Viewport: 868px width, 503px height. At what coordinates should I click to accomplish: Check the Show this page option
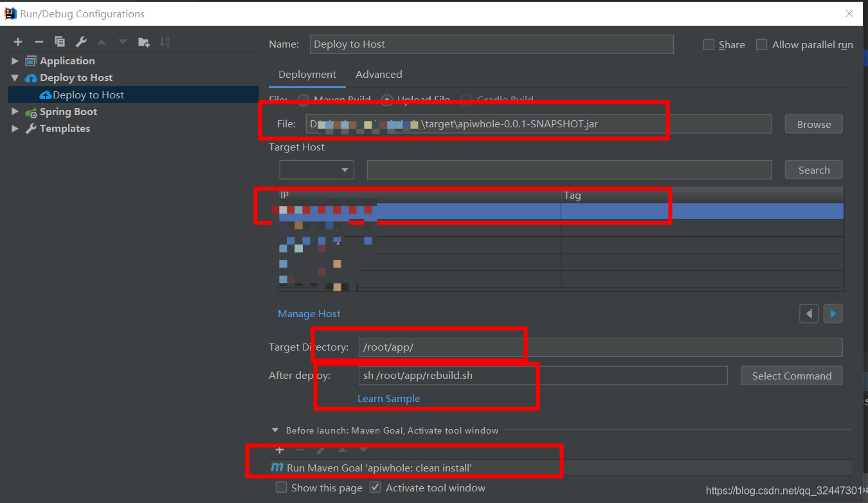click(282, 488)
